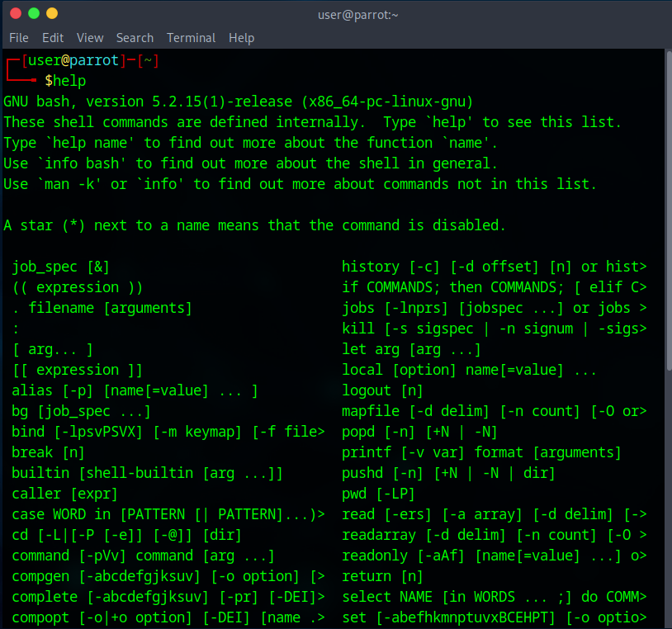Click the alias command entry
The width and height of the screenshot is (672, 629).
(x=135, y=390)
